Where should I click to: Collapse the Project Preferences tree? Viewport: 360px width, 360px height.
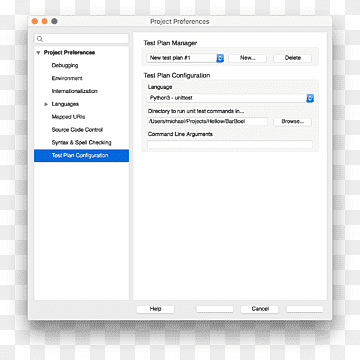pos(39,53)
